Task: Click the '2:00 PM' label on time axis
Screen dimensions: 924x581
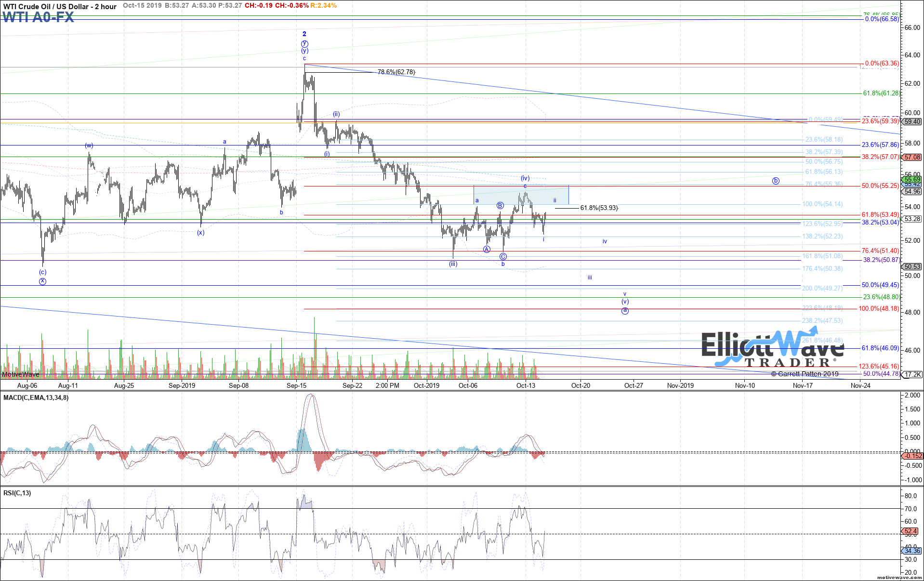Action: point(387,385)
